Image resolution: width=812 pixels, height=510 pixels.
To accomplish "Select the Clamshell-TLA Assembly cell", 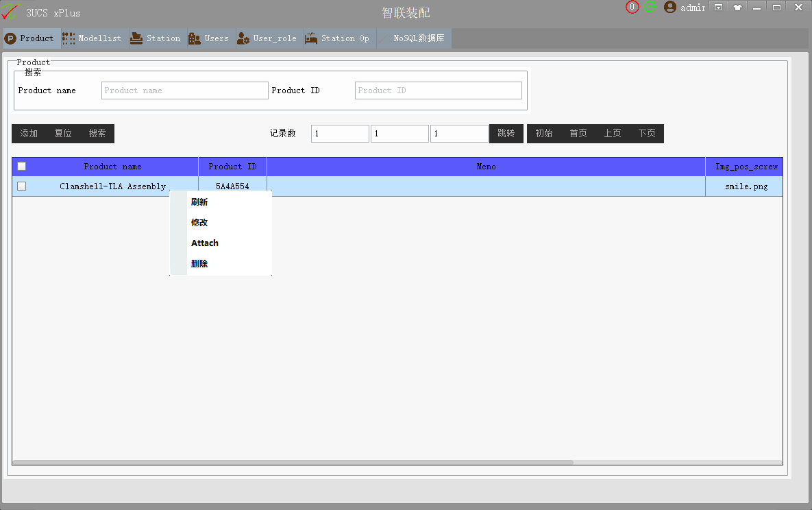I will click(x=112, y=186).
